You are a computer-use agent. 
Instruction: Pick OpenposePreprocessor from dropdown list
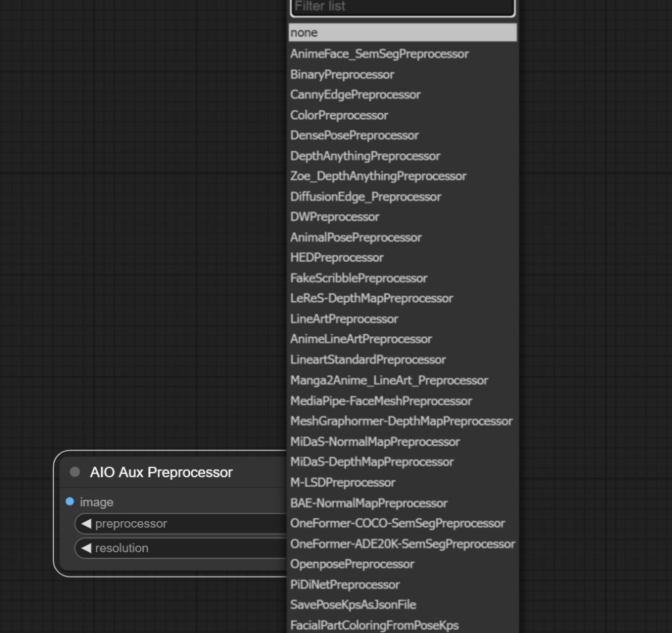pyautogui.click(x=352, y=564)
